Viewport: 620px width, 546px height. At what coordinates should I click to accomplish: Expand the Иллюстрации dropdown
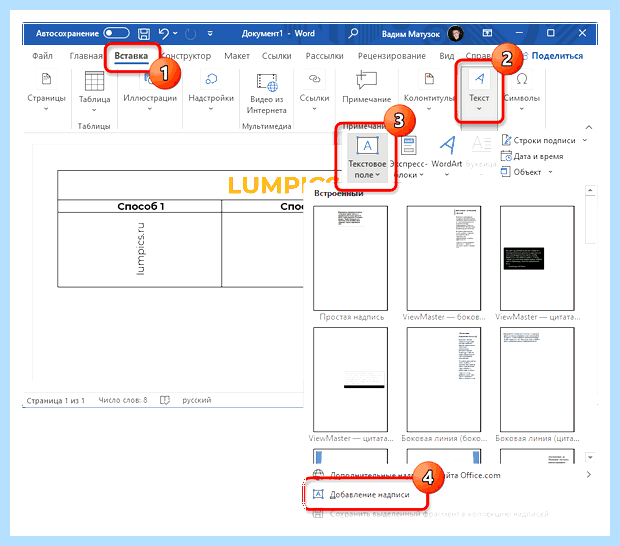[x=150, y=108]
